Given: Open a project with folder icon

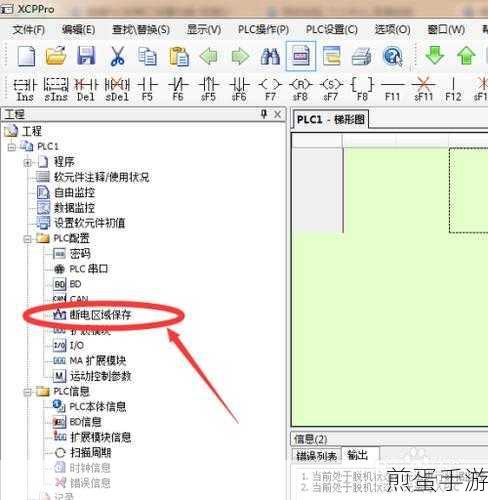Looking at the screenshot, I should pyautogui.click(x=56, y=56).
